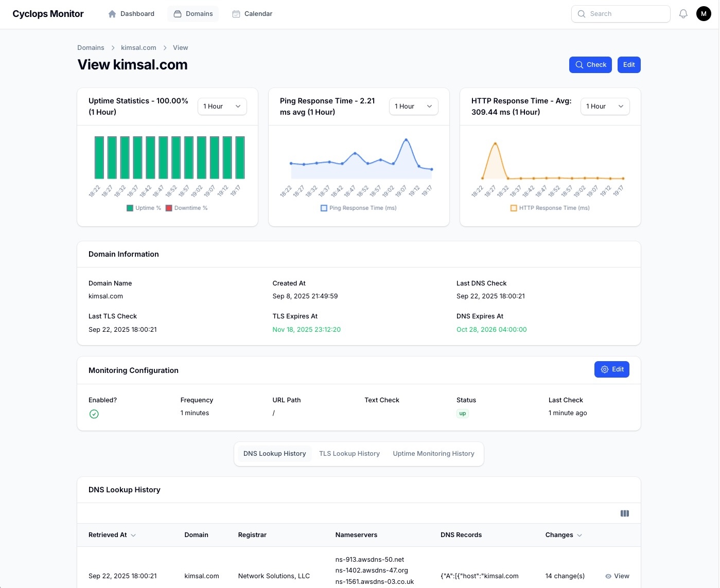Click the eye icon next to View in the table
This screenshot has width=720, height=588.
(x=608, y=576)
